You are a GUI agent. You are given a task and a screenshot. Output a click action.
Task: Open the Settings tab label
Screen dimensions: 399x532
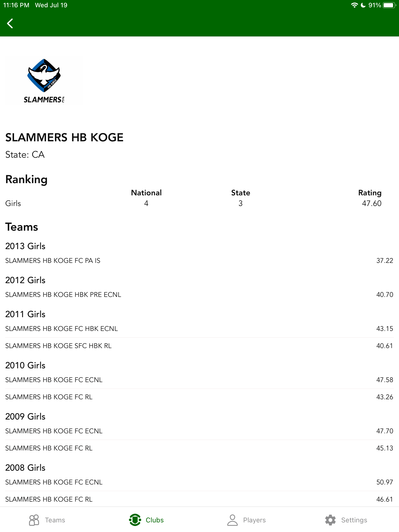click(x=354, y=520)
